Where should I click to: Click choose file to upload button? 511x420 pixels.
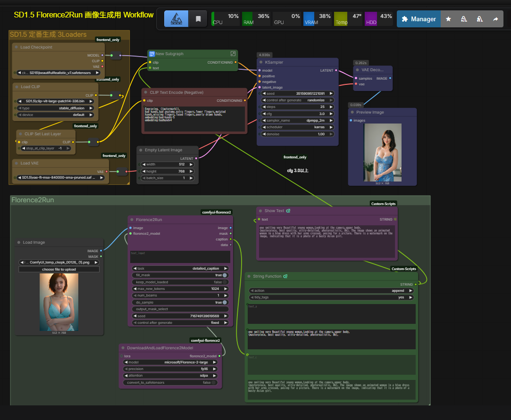59,269
